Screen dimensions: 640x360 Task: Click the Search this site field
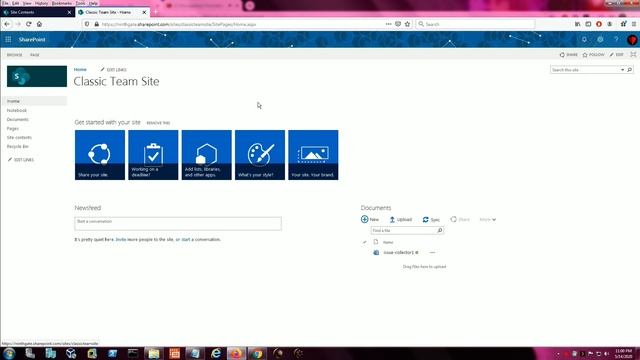585,70
